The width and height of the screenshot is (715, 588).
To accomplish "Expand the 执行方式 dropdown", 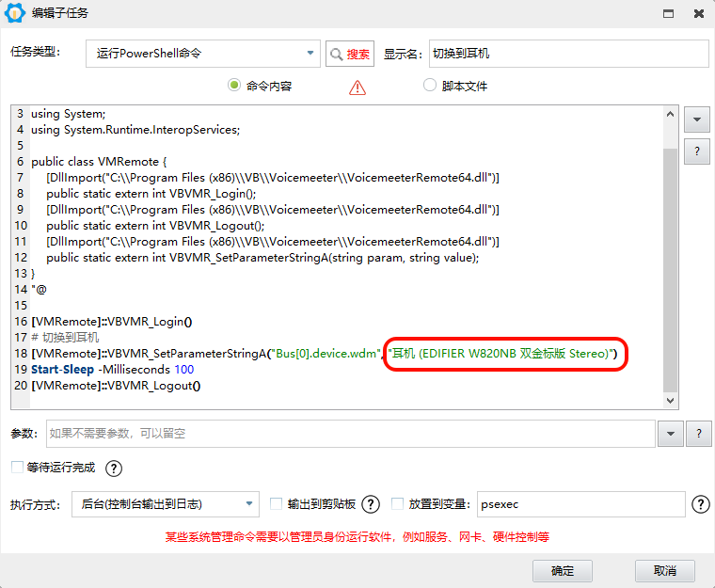I will click(249, 504).
